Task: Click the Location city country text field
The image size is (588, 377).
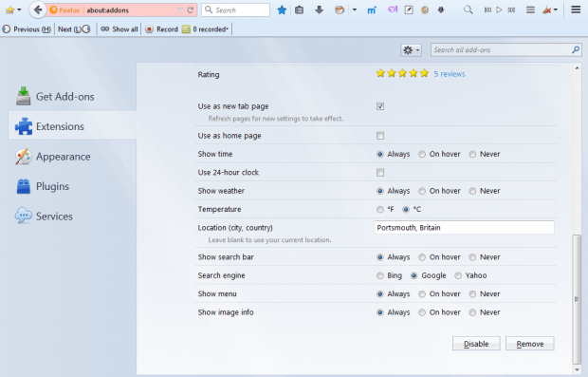Action: click(465, 228)
